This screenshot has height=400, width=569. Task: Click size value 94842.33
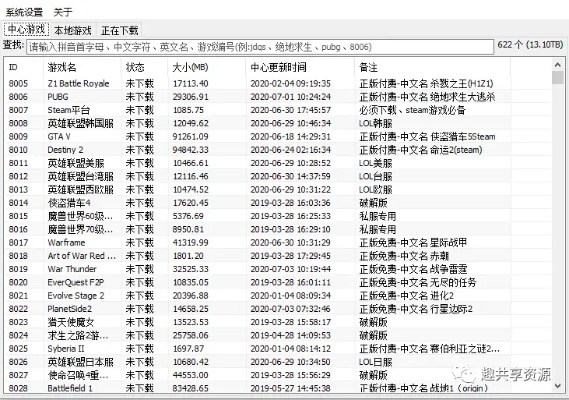tap(191, 150)
